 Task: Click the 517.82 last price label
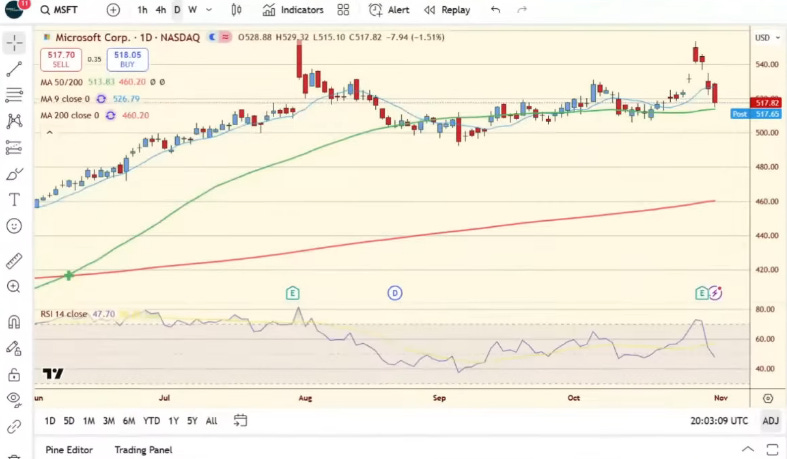[x=765, y=103]
